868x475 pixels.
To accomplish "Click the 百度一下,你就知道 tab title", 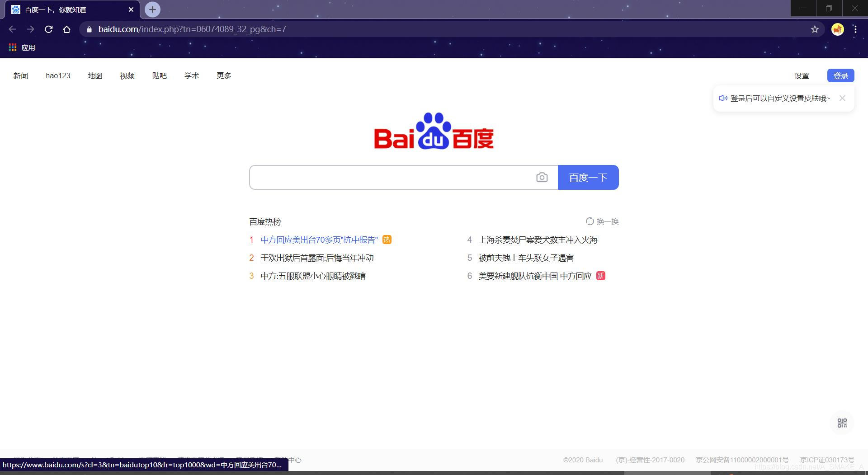I will pos(55,9).
